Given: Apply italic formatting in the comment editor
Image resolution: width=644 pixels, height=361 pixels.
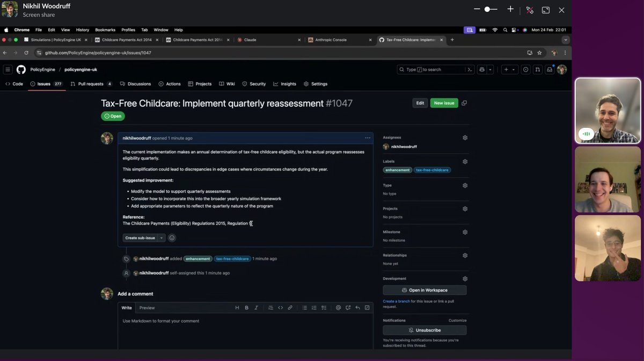Looking at the screenshot, I should [x=255, y=307].
